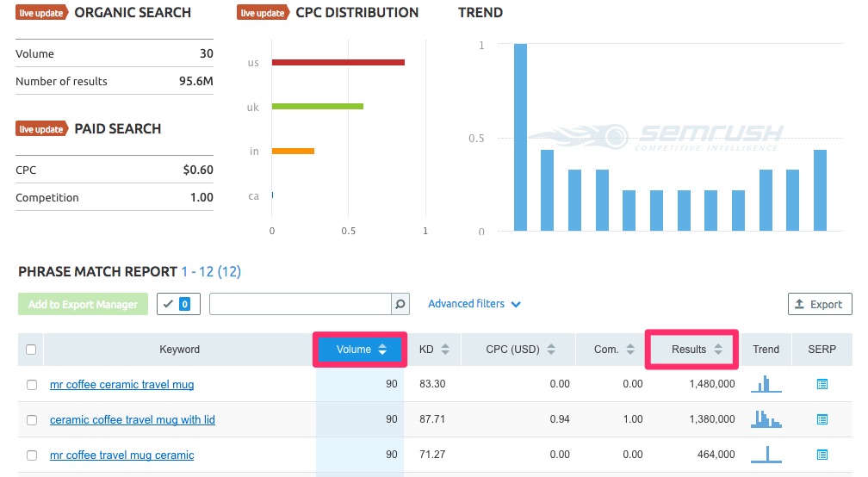Click the CPC value 0.94 in the table
This screenshot has height=477, width=868.
click(x=560, y=419)
